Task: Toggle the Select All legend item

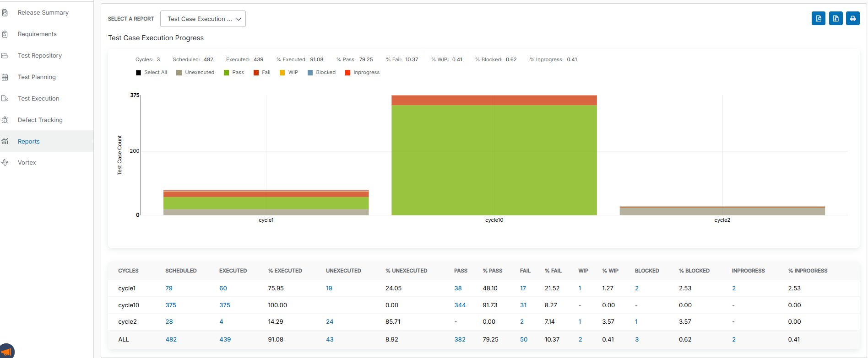Action: click(152, 73)
